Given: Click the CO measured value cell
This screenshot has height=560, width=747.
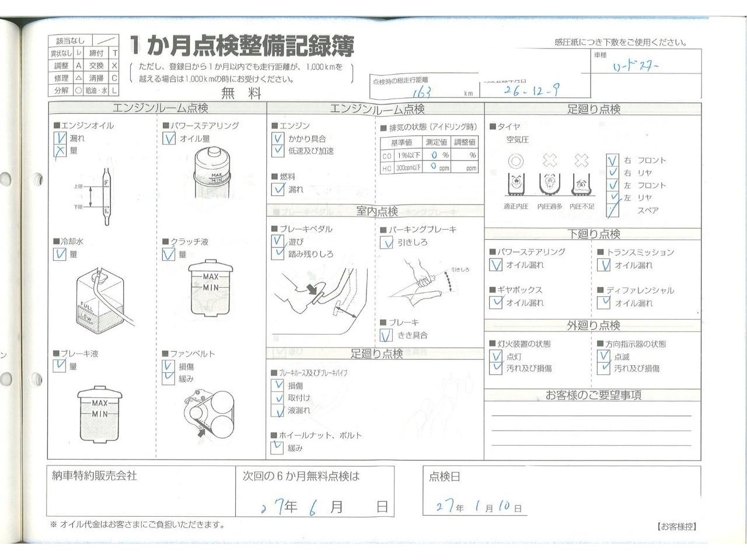Looking at the screenshot, I should (x=436, y=155).
